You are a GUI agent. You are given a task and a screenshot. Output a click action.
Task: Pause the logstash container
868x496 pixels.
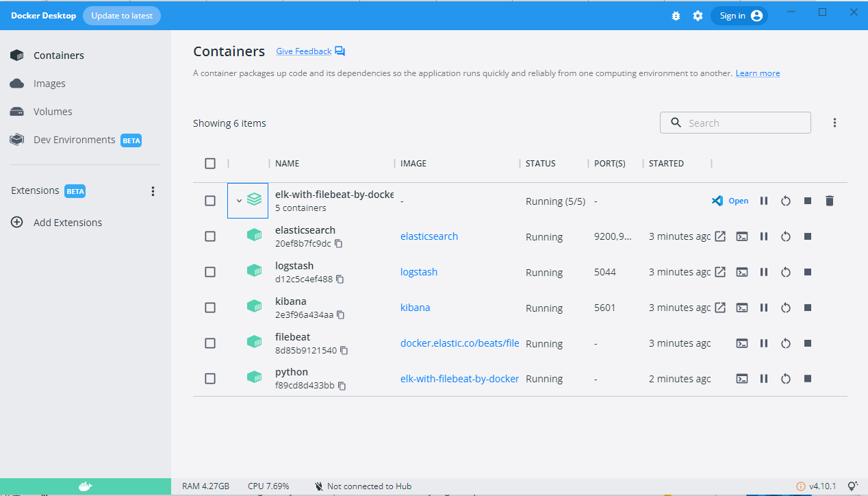764,272
